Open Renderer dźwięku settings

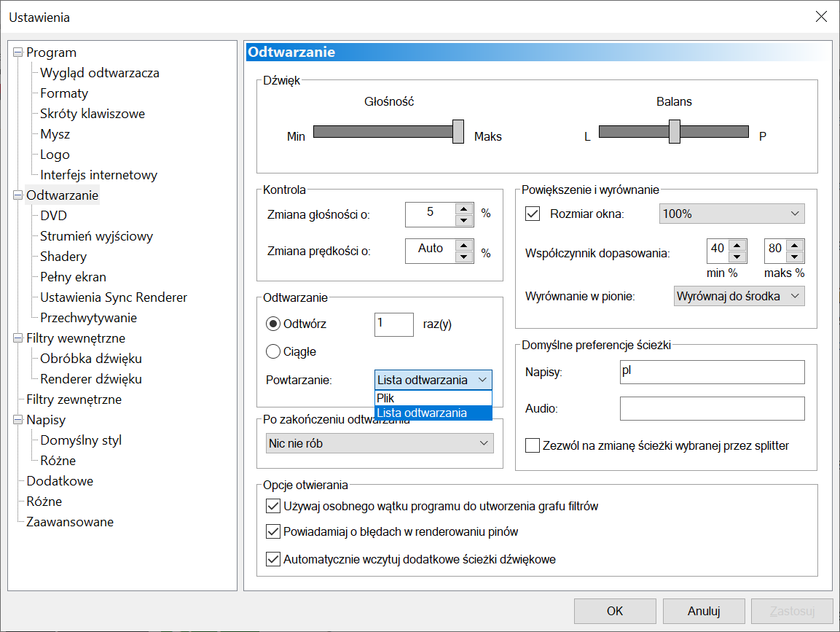tap(90, 379)
